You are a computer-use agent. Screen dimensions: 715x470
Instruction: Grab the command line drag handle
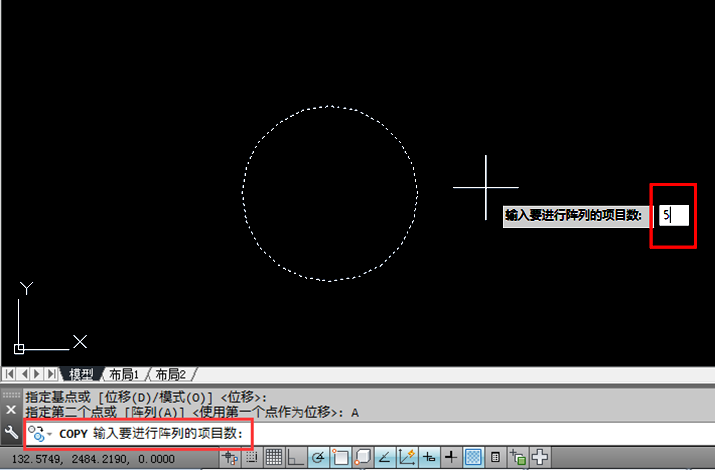pos(11,395)
